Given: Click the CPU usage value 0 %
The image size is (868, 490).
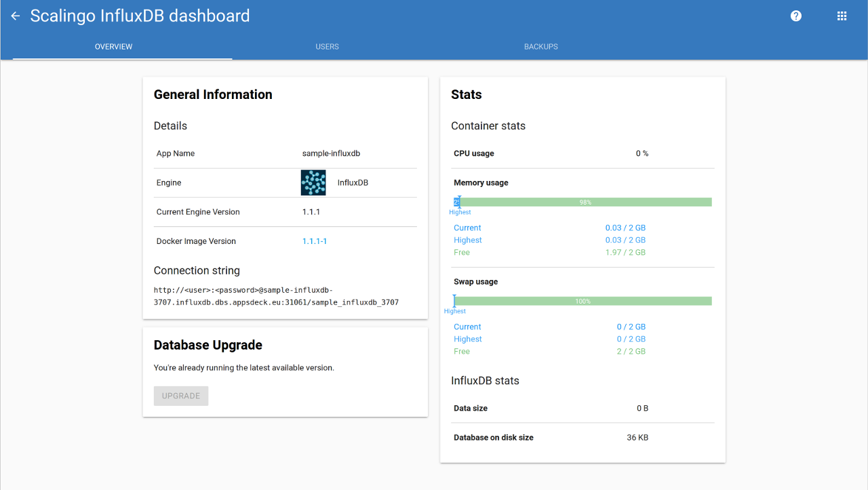Looking at the screenshot, I should point(642,154).
